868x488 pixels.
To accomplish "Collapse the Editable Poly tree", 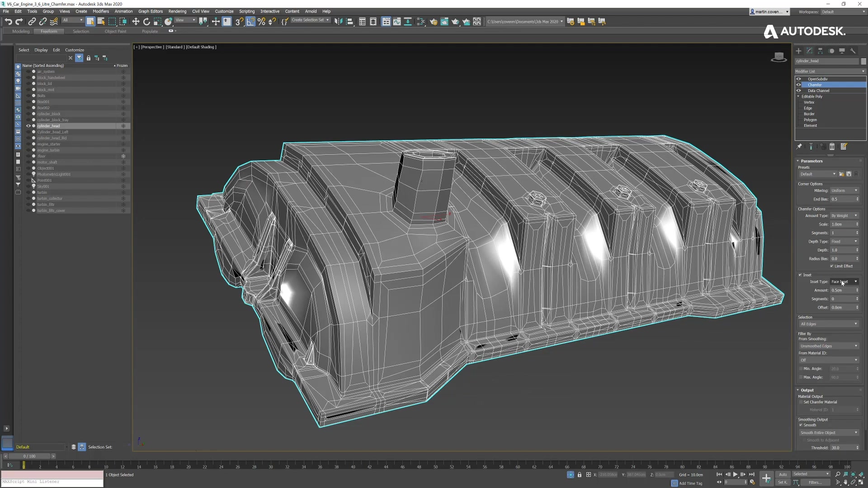I will (x=798, y=96).
